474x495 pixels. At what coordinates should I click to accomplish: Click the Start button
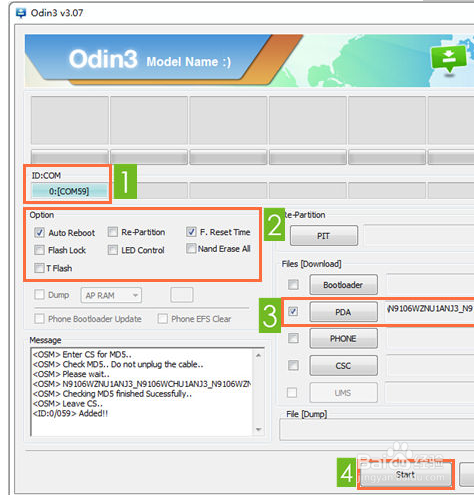click(406, 474)
